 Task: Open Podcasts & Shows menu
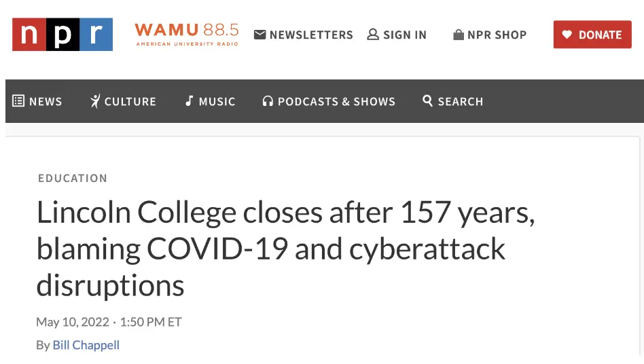tap(336, 102)
